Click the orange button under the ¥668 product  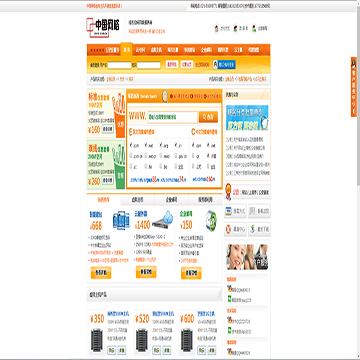[x=101, y=273]
